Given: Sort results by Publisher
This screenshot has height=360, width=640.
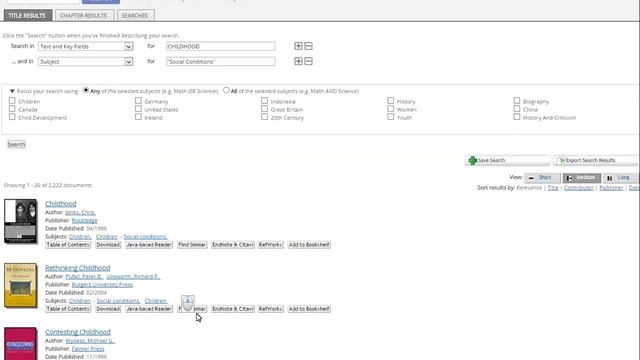Looking at the screenshot, I should (611, 188).
